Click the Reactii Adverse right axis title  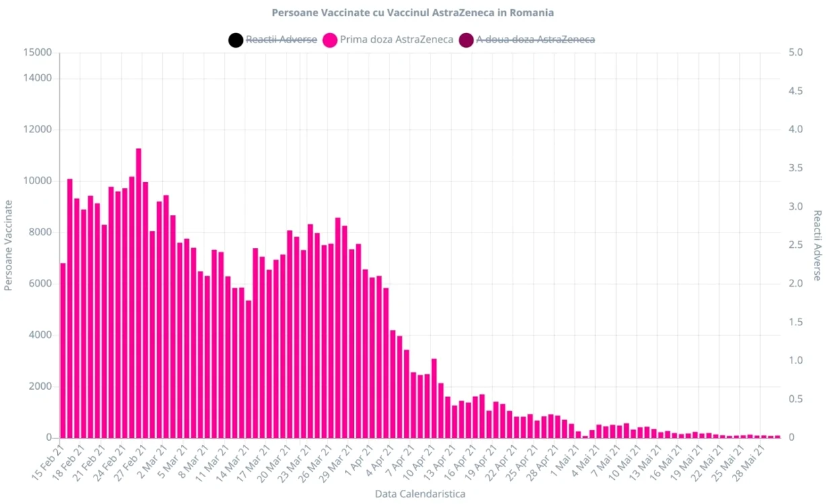[x=817, y=245]
